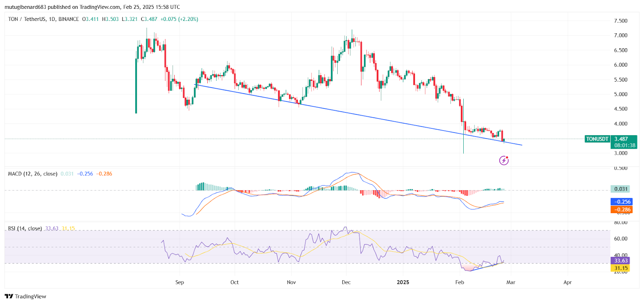Click the 60.00 RSI axis label

[621, 239]
